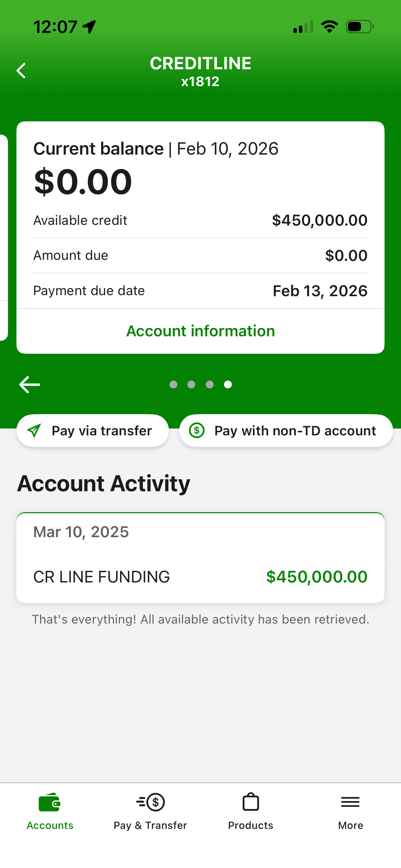Open the Accounts wallet icon
The image size is (401, 868).
(50, 802)
